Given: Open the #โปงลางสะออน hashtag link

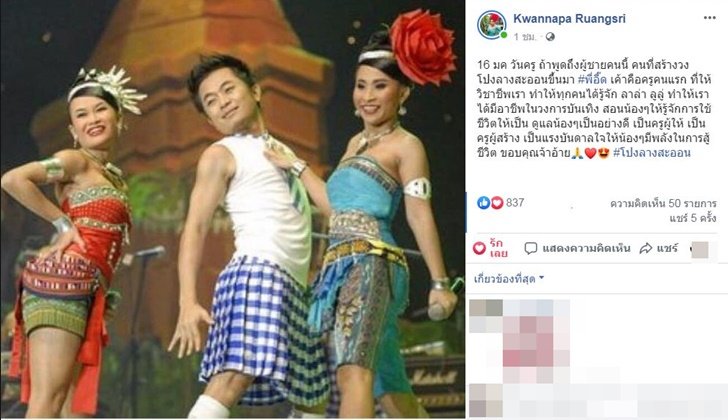Looking at the screenshot, I should point(652,153).
